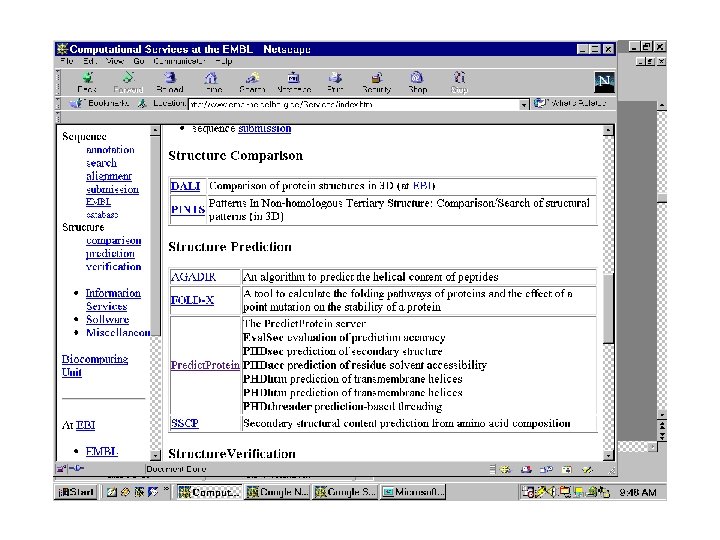Click the What's Related button
Screen dimensions: 720x540
(x=569, y=103)
